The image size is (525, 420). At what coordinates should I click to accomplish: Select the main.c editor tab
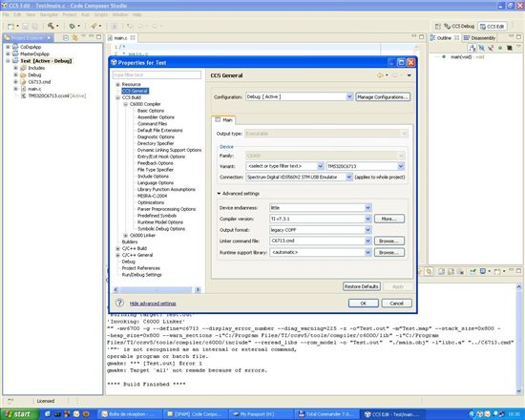coord(120,38)
